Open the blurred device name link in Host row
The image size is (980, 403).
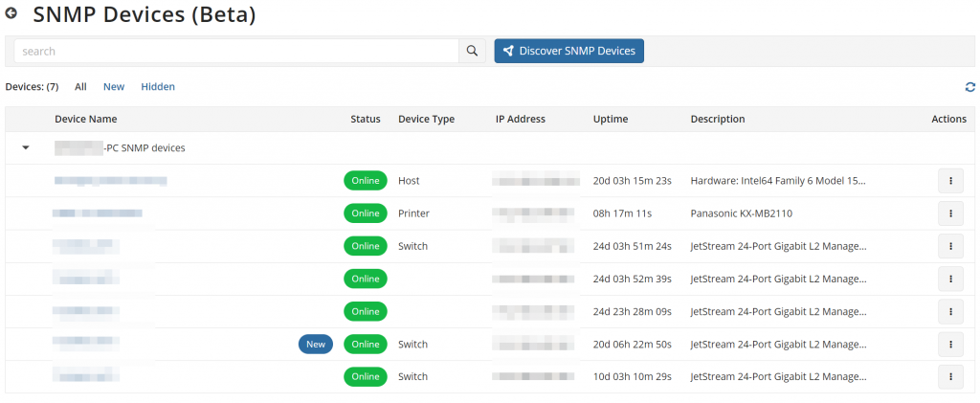tap(111, 181)
